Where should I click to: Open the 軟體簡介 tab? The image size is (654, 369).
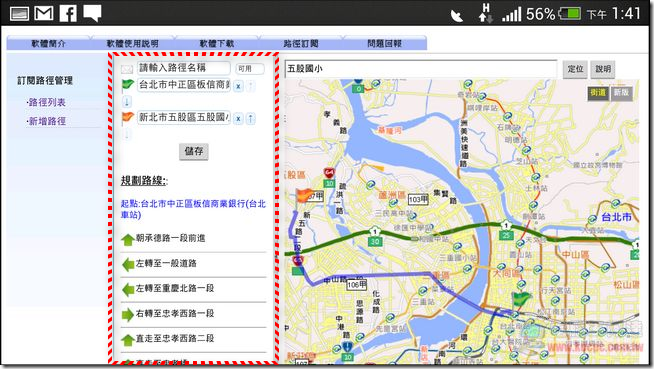(48, 43)
